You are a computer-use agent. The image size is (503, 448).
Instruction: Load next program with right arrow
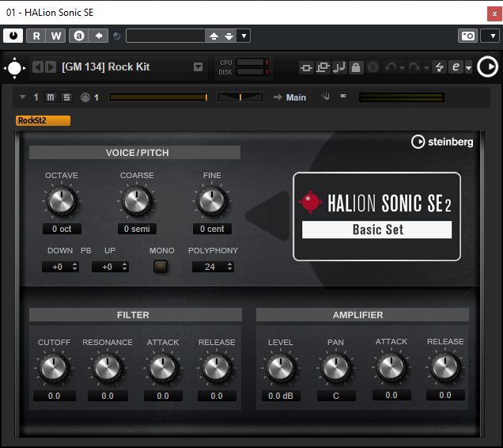[x=51, y=67]
